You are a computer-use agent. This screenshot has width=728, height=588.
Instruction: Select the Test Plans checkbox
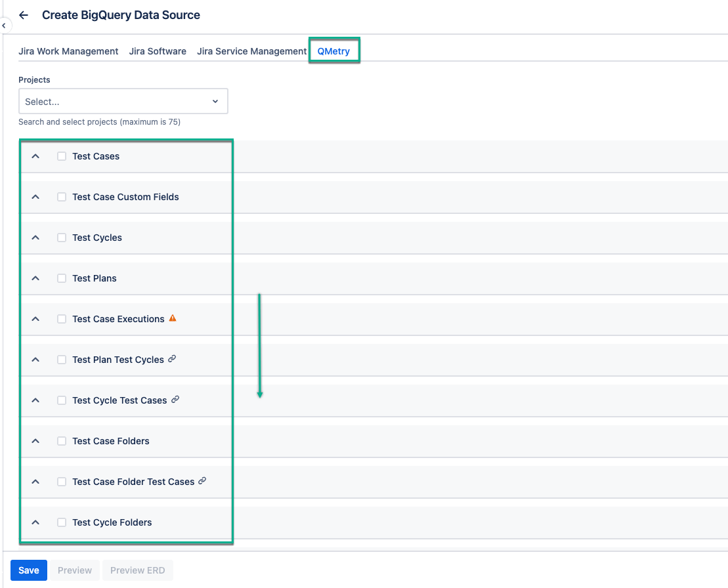click(61, 278)
